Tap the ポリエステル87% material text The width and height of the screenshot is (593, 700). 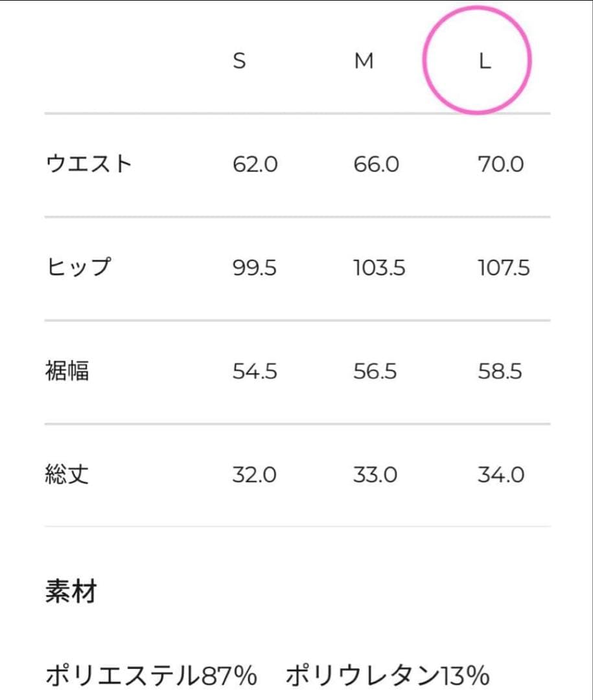pyautogui.click(x=152, y=677)
